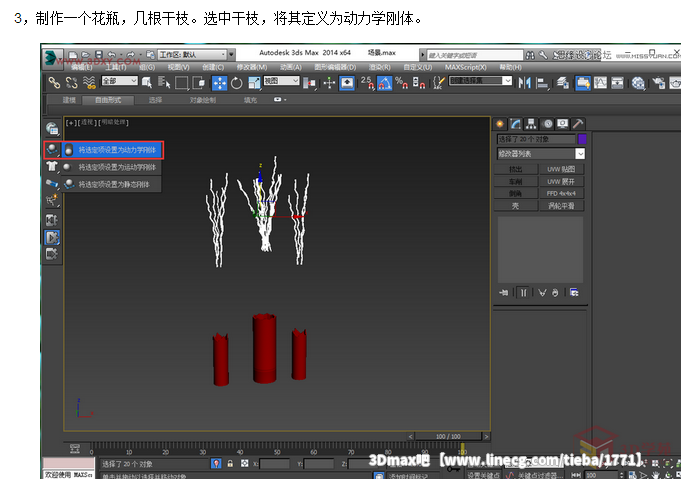This screenshot has height=479, width=681.
Task: Open the 工作区: 默认 workspace dropdown
Action: click(192, 55)
